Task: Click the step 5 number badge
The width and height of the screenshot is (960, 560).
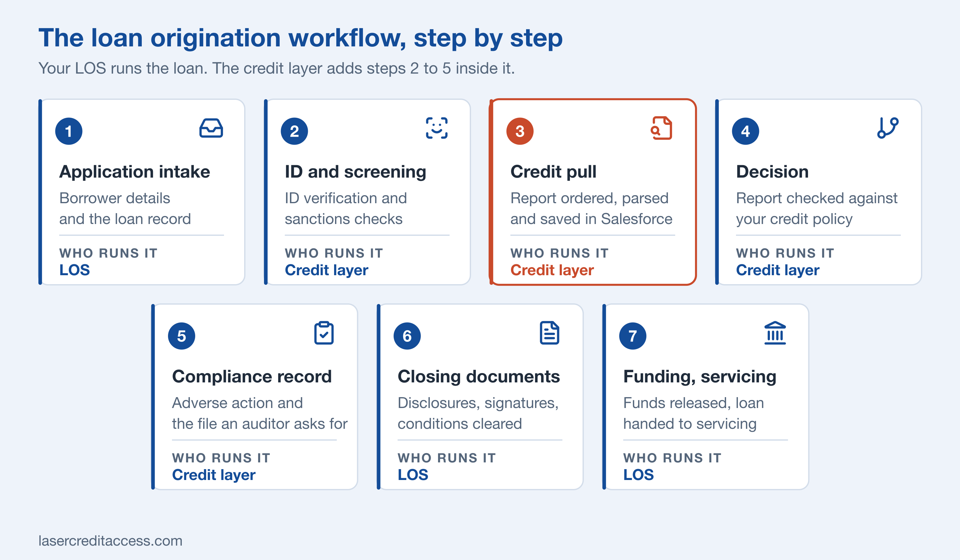Action: click(x=181, y=336)
